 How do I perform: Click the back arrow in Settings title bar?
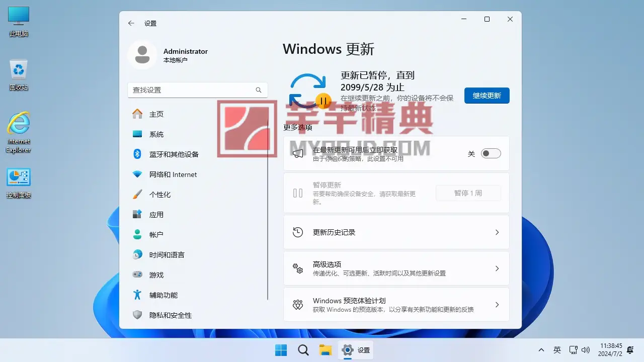[x=131, y=23]
